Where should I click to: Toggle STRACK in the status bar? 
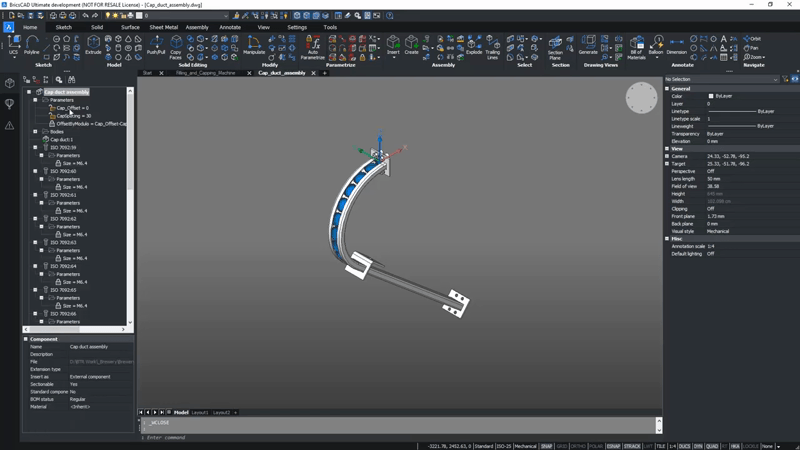point(632,446)
